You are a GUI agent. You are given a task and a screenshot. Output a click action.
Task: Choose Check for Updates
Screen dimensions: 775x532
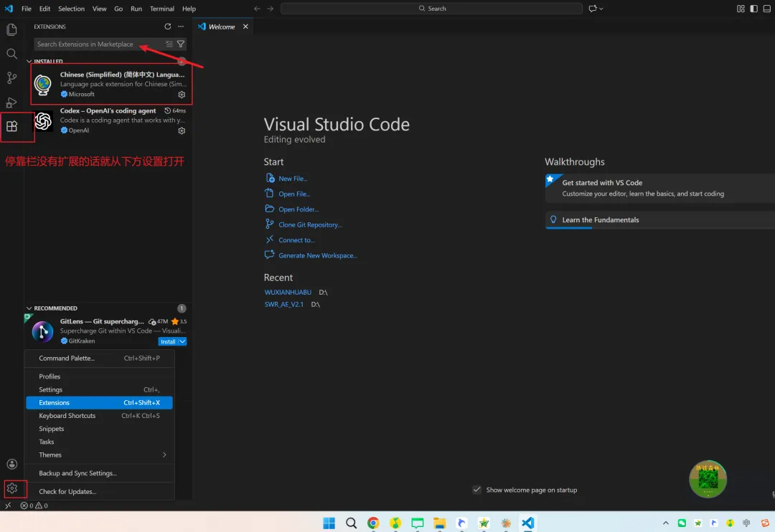point(99,492)
